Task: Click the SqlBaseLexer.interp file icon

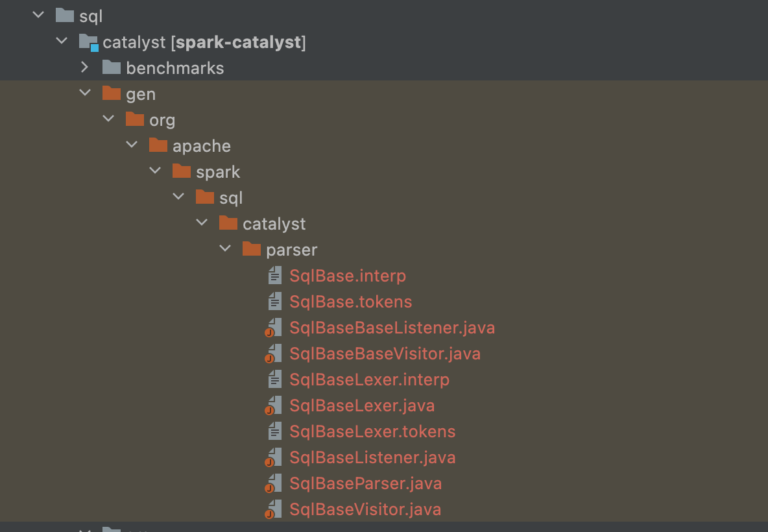Action: tap(275, 379)
